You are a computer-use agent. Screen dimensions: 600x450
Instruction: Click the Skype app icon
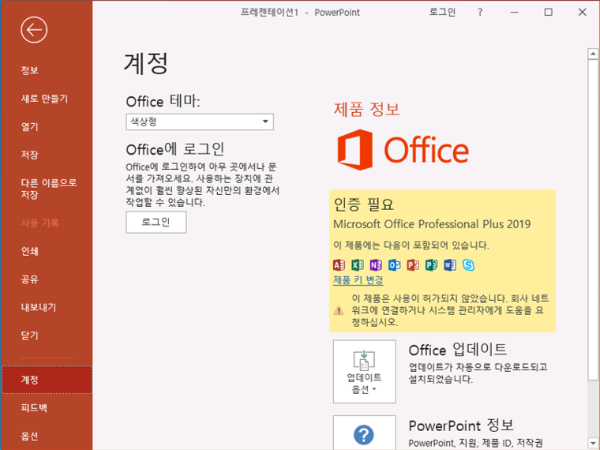coord(468,265)
